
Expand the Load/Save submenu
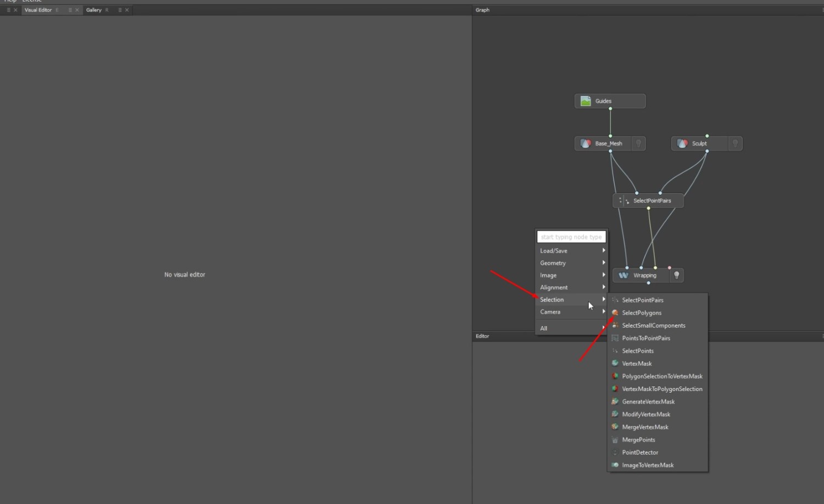coord(571,250)
